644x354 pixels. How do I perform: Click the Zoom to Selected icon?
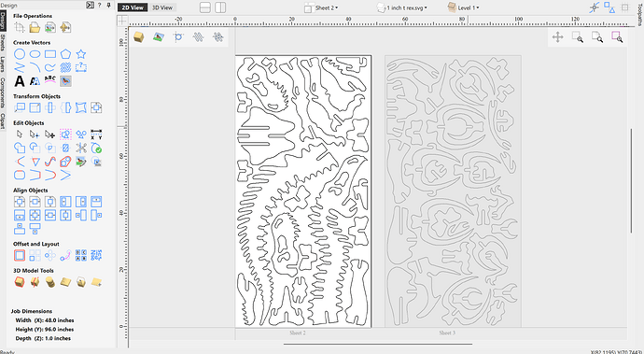tap(617, 37)
